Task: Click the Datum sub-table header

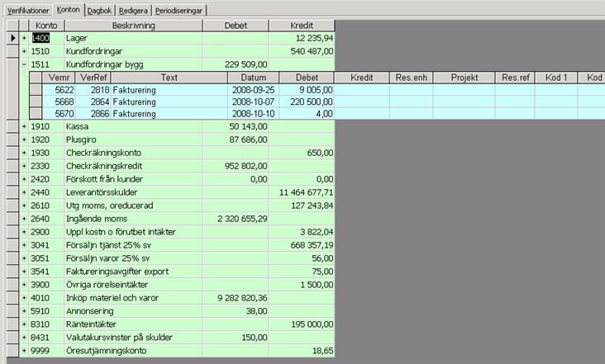Action: [x=254, y=78]
